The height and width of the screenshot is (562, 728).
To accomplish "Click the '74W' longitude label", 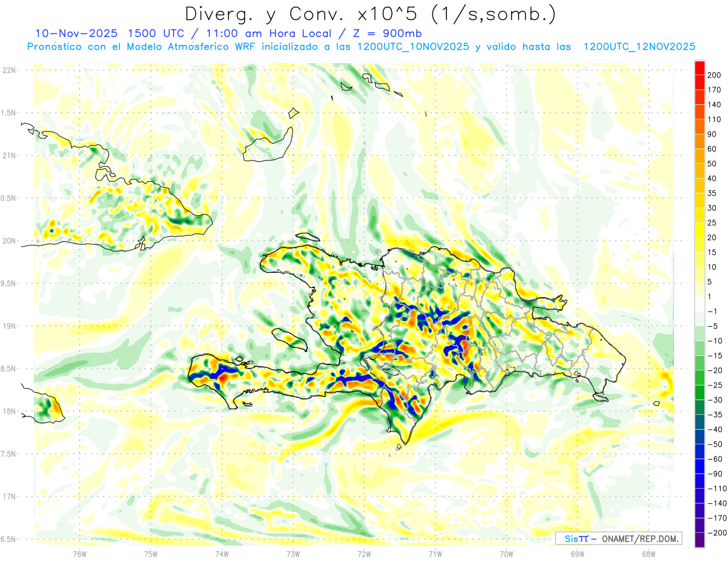I will [x=222, y=554].
